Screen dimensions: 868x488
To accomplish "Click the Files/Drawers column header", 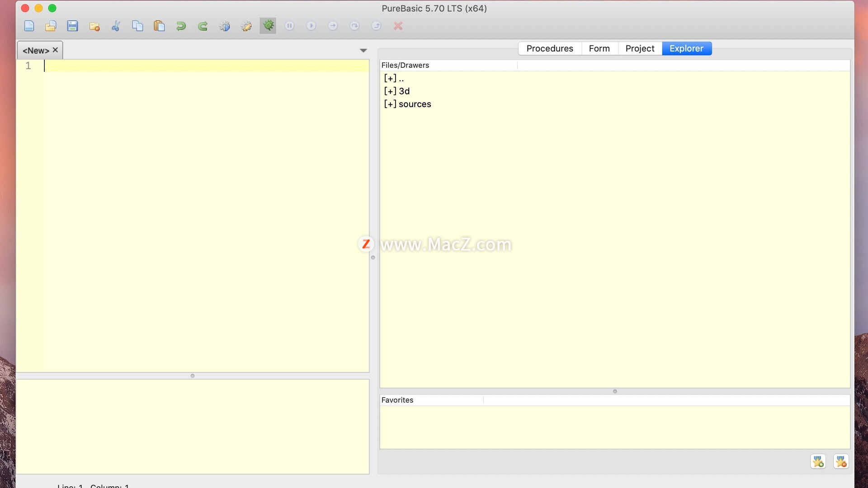I will (x=448, y=65).
